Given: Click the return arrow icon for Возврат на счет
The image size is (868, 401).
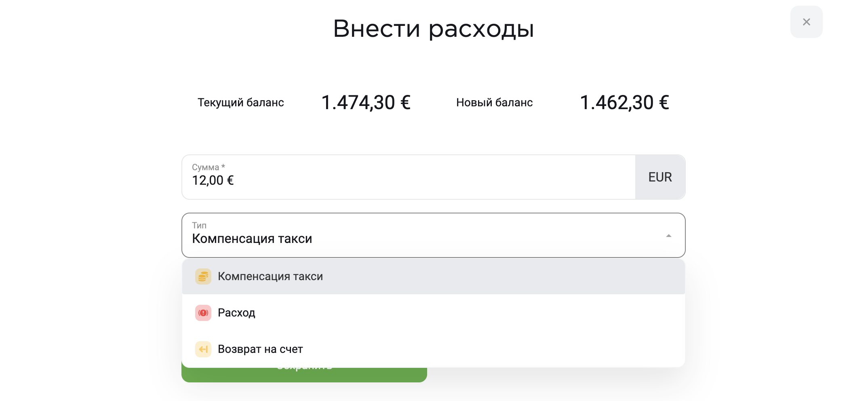Looking at the screenshot, I should (x=203, y=349).
